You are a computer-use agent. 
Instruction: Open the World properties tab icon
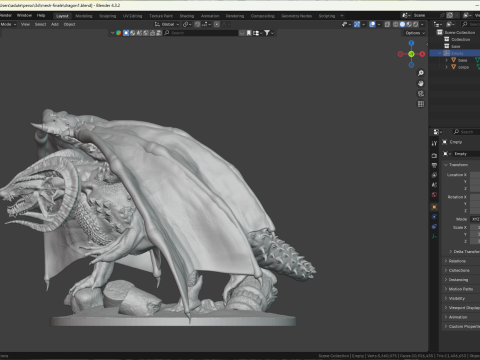coord(434,195)
